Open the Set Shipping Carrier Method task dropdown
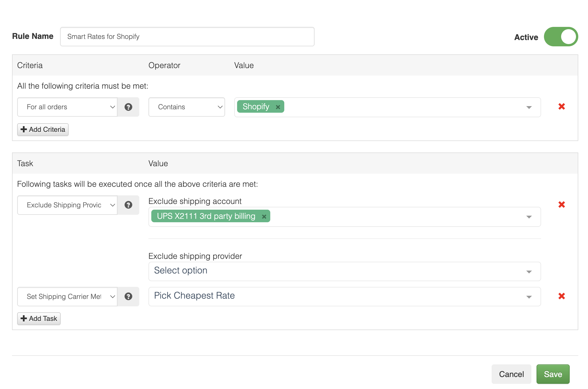588x389 pixels. [x=67, y=296]
